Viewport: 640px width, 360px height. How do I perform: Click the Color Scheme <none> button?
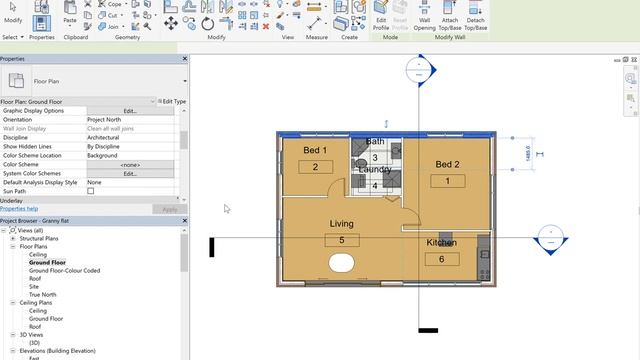[x=130, y=164]
